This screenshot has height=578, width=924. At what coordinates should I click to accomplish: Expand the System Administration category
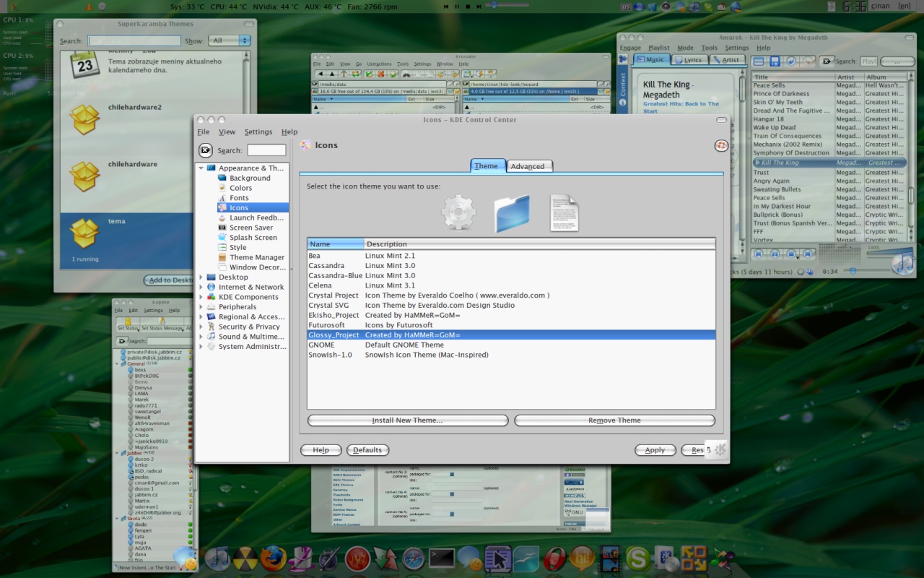pyautogui.click(x=201, y=347)
